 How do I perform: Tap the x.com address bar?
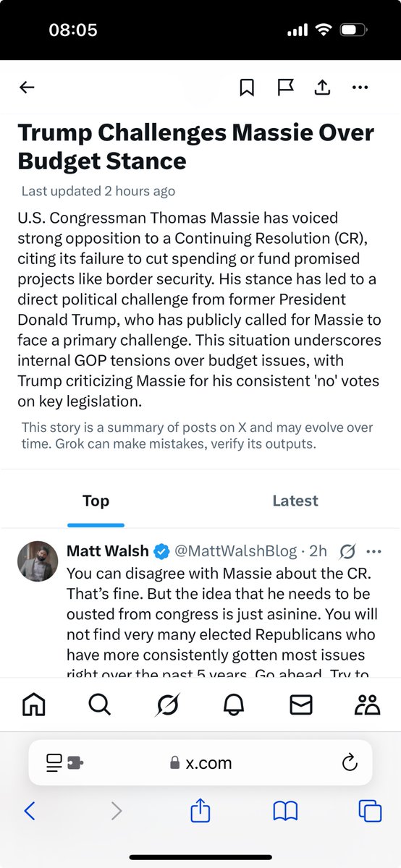click(200, 762)
